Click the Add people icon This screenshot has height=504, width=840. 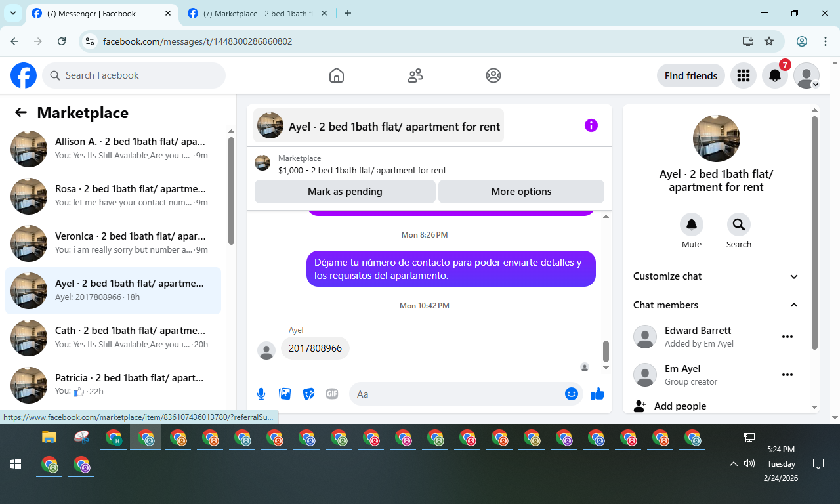point(640,406)
